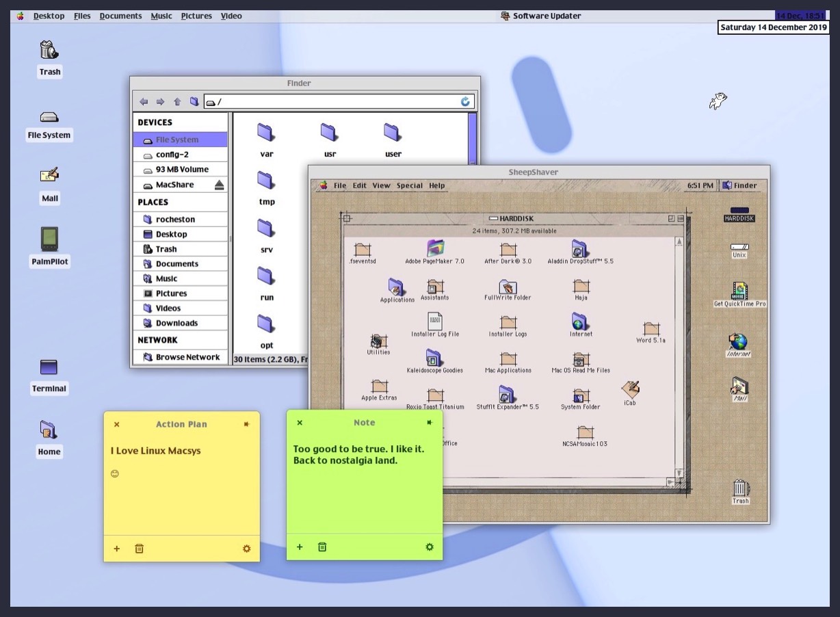Screen dimensions: 840x617
Task: Open the Special menu in SheepShaver
Action: (410, 185)
